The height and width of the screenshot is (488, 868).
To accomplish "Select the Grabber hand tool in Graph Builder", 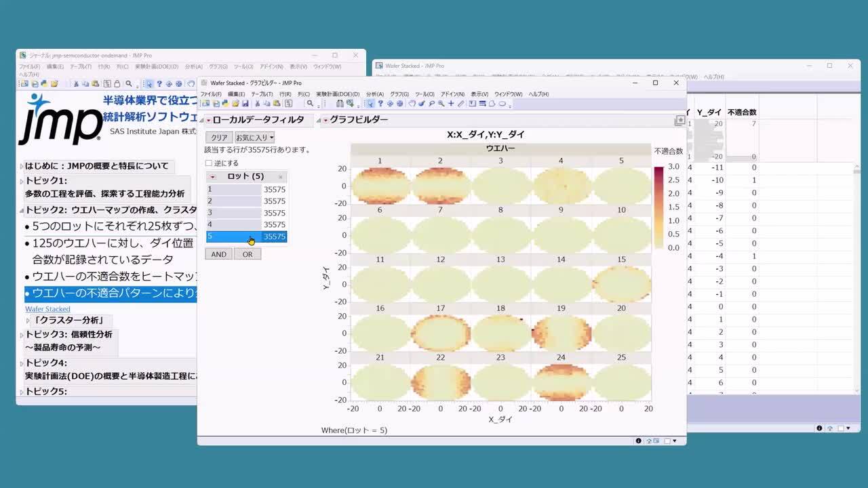I will (412, 104).
